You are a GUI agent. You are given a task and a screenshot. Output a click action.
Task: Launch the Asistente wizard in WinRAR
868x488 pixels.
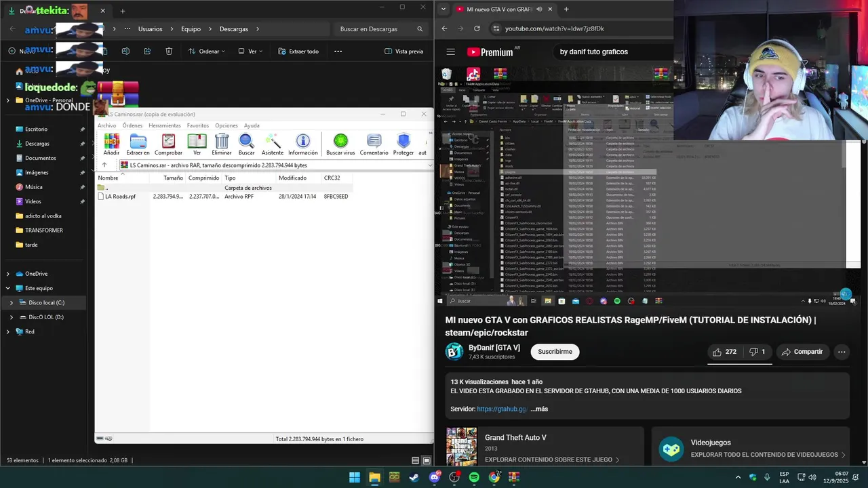click(273, 144)
